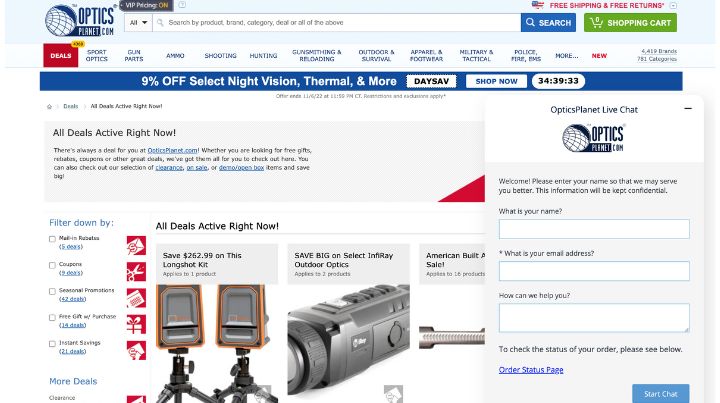Click the home icon in breadcrumbs

pos(49,106)
